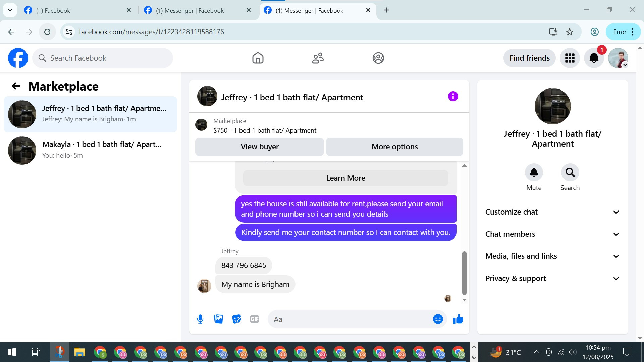The height and width of the screenshot is (362, 644).
Task: Expand Customize chat section
Action: (x=552, y=212)
